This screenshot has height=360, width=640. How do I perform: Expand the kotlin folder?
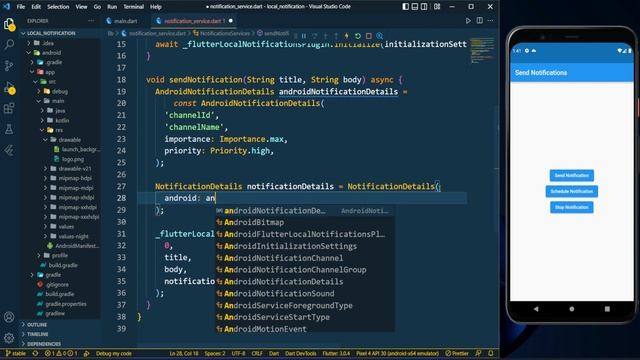click(62, 120)
